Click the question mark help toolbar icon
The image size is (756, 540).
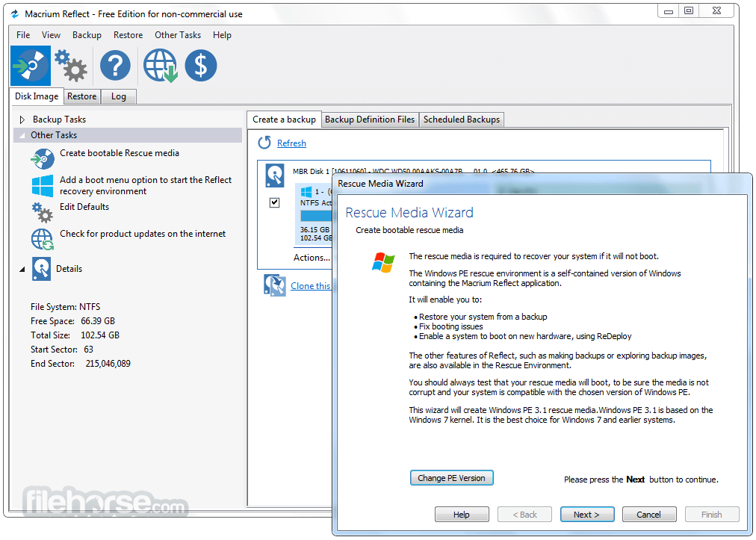(x=115, y=66)
